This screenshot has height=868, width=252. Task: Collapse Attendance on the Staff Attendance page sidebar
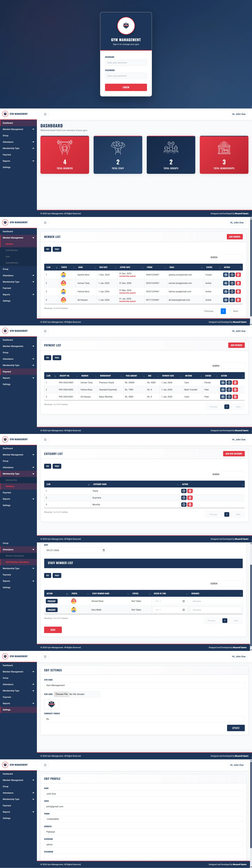coord(18,550)
